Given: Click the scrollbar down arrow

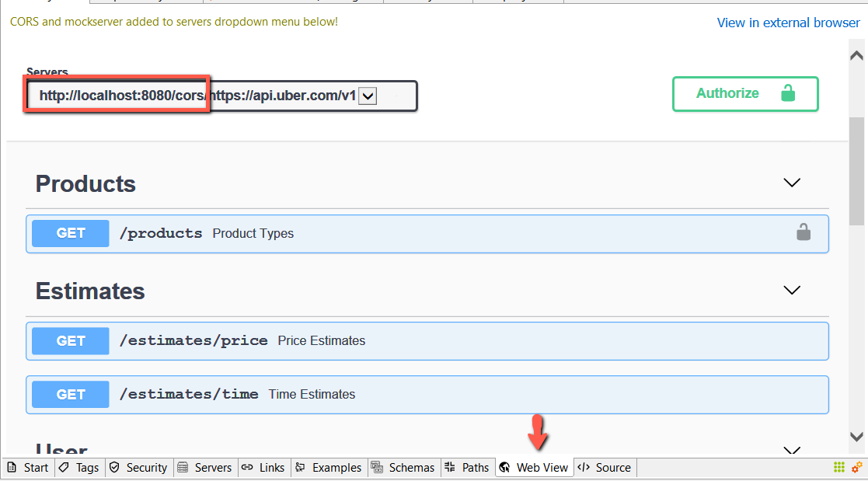Looking at the screenshot, I should click(856, 437).
